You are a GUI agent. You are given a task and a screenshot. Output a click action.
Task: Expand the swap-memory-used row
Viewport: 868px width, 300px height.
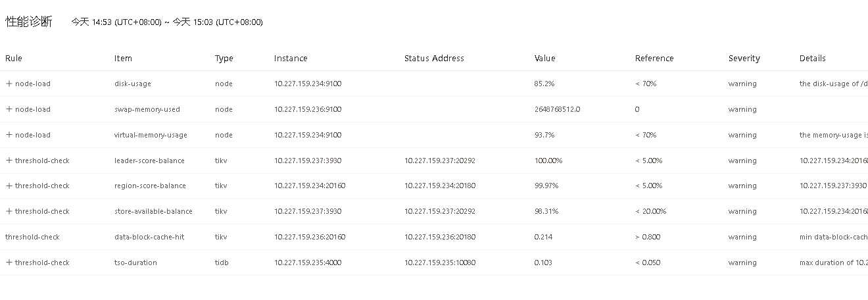tap(9, 109)
